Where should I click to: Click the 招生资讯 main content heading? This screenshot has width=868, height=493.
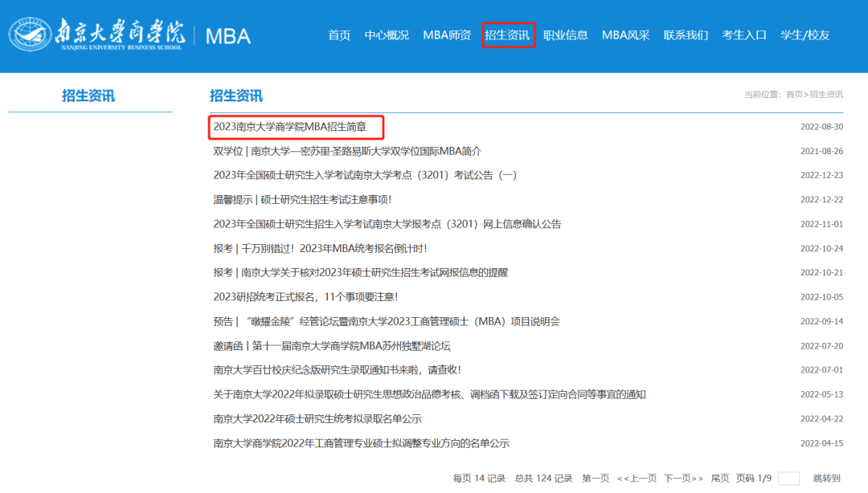(236, 96)
